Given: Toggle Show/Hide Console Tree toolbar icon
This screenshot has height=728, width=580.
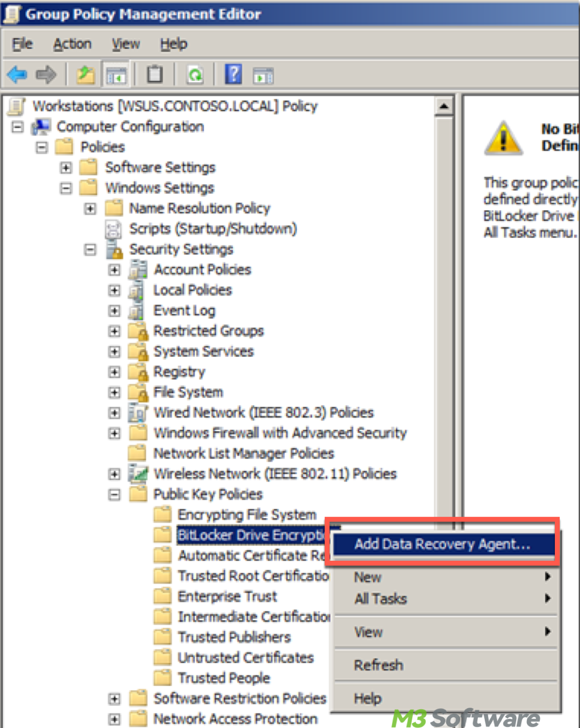Looking at the screenshot, I should 116,75.
